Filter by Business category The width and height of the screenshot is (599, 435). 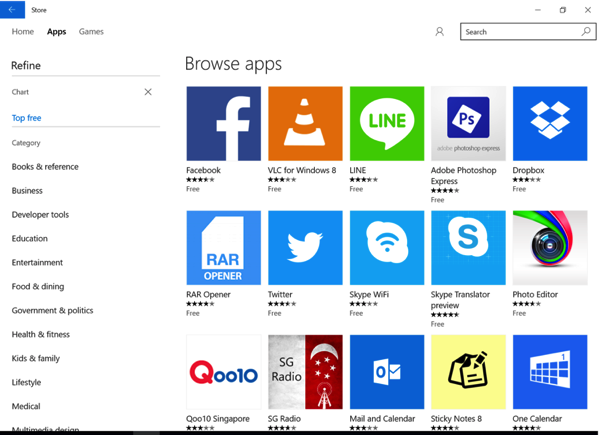(27, 191)
